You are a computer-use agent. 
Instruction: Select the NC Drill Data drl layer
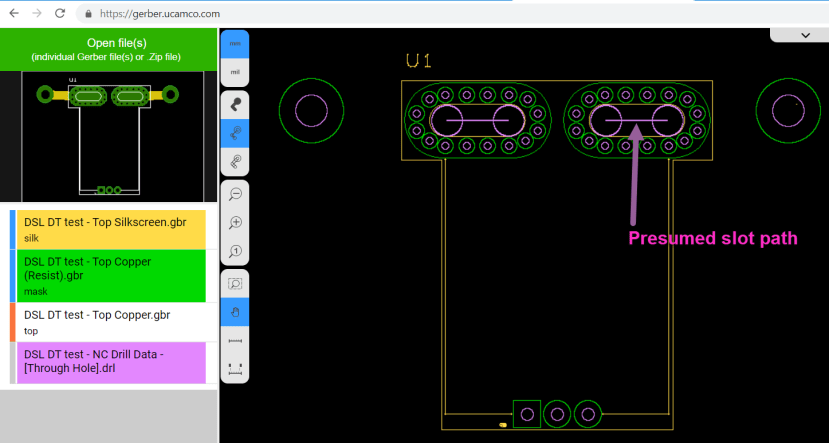click(111, 363)
